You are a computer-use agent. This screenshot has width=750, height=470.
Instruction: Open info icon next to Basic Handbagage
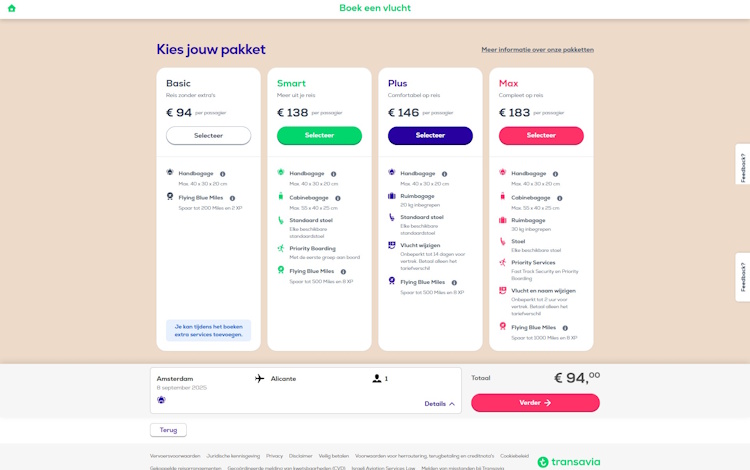(222, 174)
